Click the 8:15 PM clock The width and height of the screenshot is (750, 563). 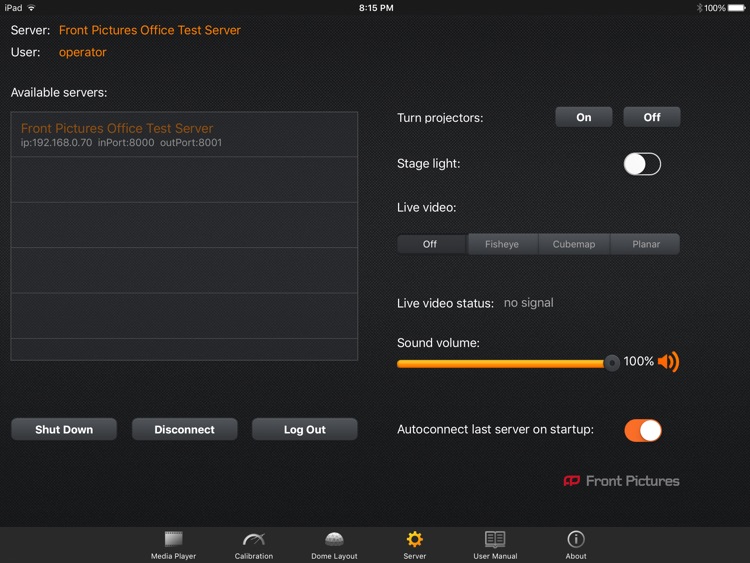point(376,8)
